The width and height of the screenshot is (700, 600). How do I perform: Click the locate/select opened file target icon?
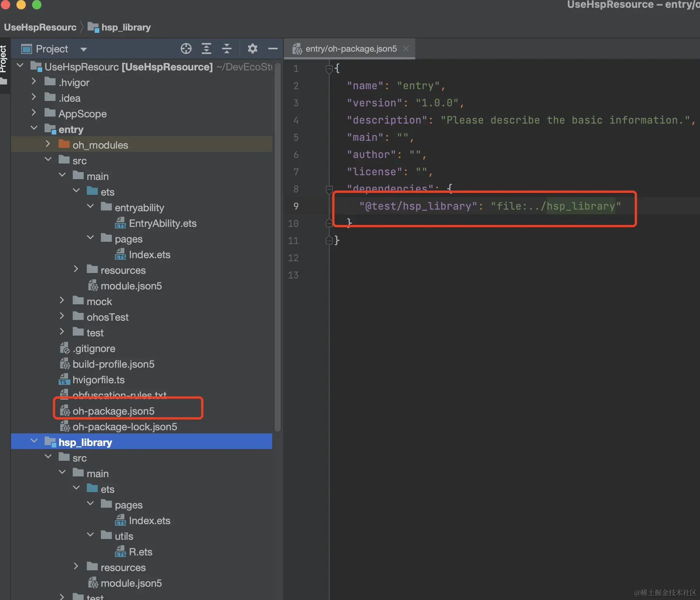(186, 49)
